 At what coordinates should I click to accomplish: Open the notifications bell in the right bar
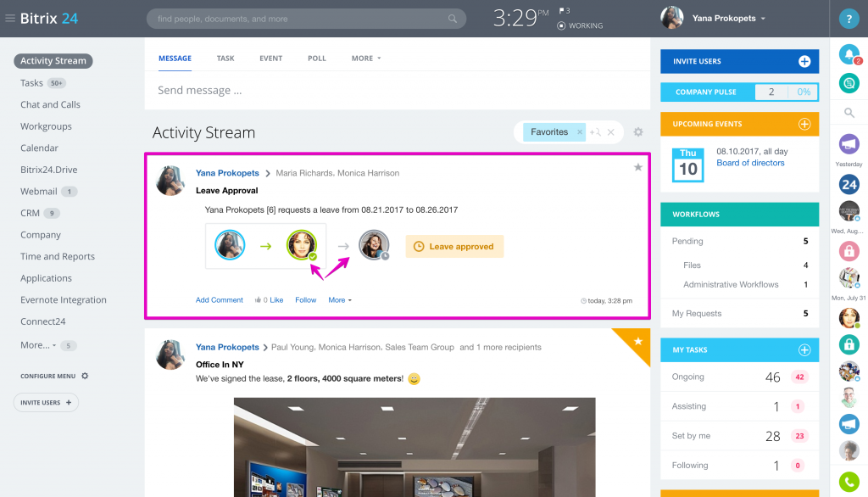coord(849,54)
